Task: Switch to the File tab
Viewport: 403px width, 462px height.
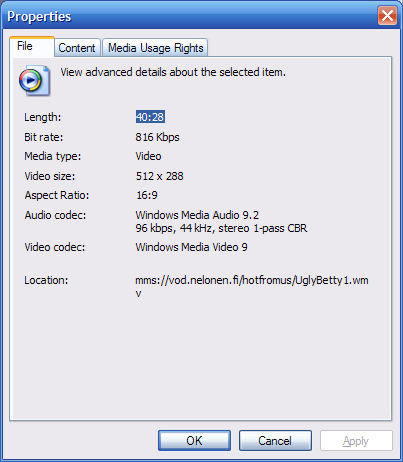Action: (32, 46)
